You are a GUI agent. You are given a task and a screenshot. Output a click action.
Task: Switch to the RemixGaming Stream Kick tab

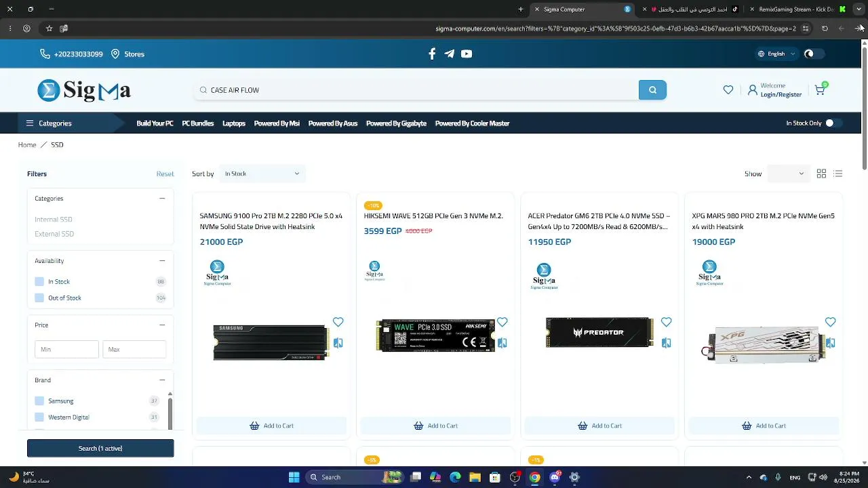pos(798,9)
